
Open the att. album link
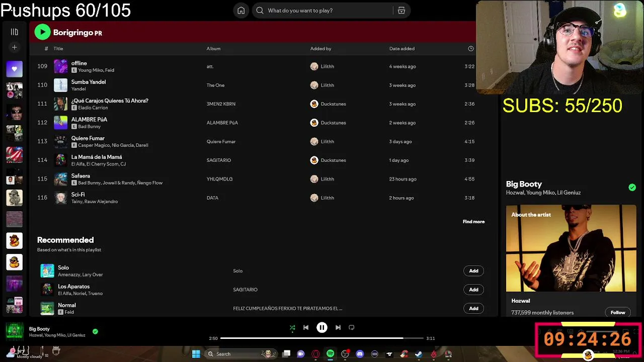pos(210,66)
